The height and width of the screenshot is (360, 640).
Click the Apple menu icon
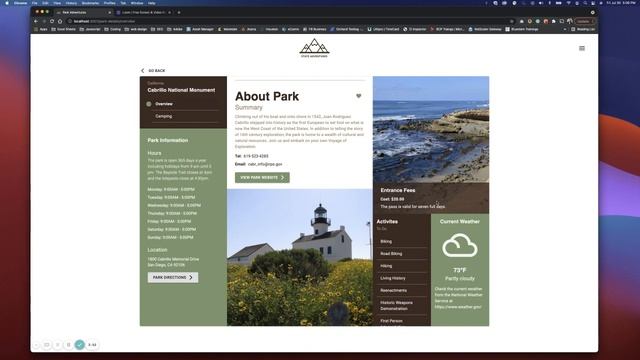click(7, 3)
